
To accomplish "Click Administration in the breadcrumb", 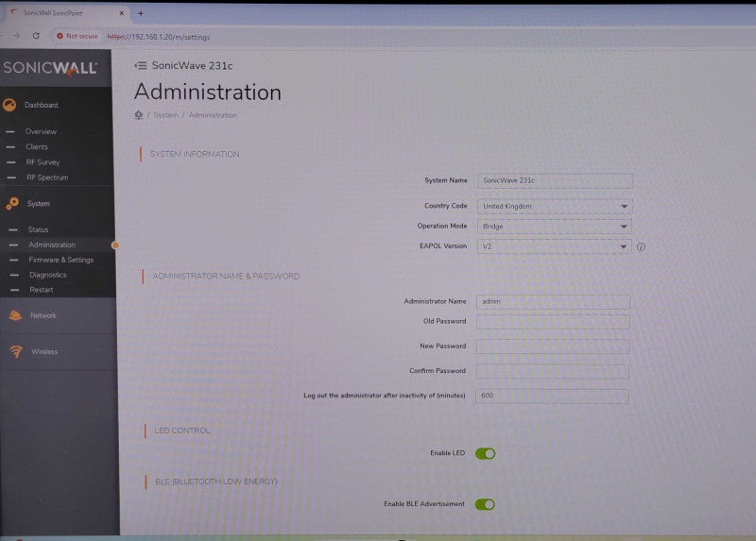I will 213,115.
